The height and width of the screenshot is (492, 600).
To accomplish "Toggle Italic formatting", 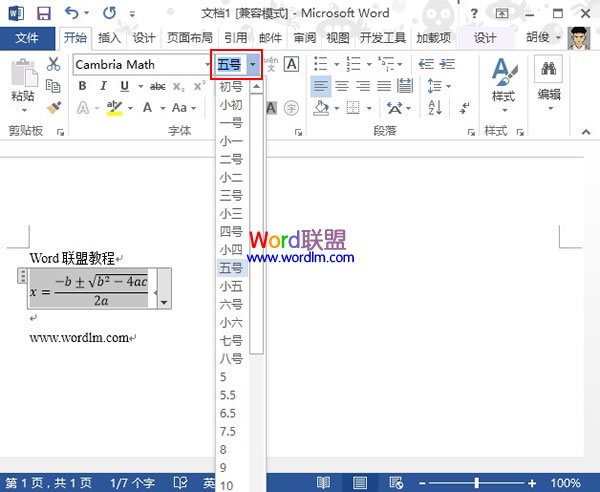I will pyautogui.click(x=103, y=86).
